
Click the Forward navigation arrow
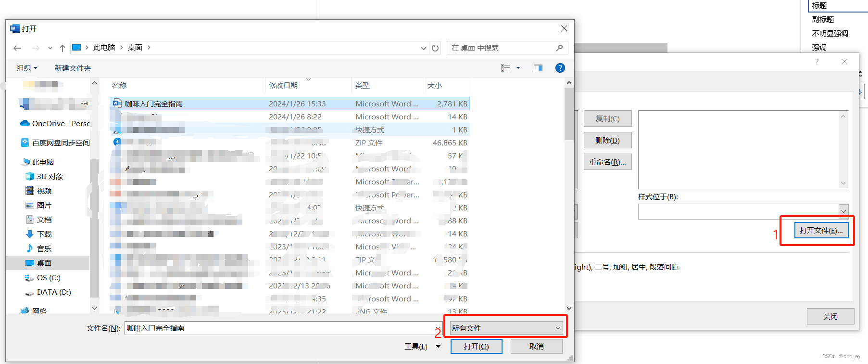pos(36,48)
